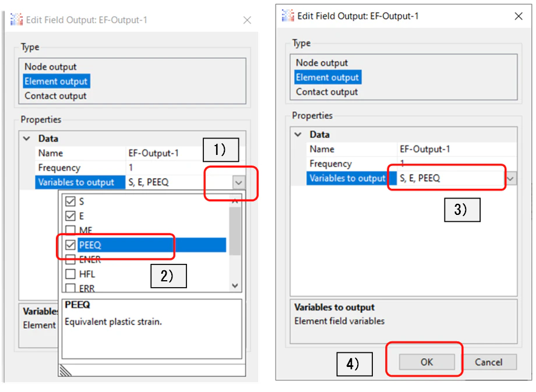Toggle the E variable checkbox
Image resolution: width=536 pixels, height=392 pixels.
coord(70,216)
